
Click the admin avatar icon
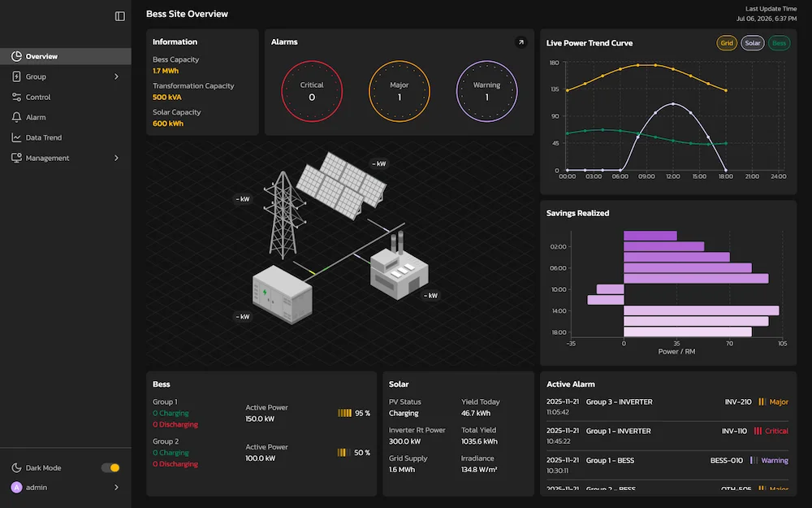coord(16,487)
